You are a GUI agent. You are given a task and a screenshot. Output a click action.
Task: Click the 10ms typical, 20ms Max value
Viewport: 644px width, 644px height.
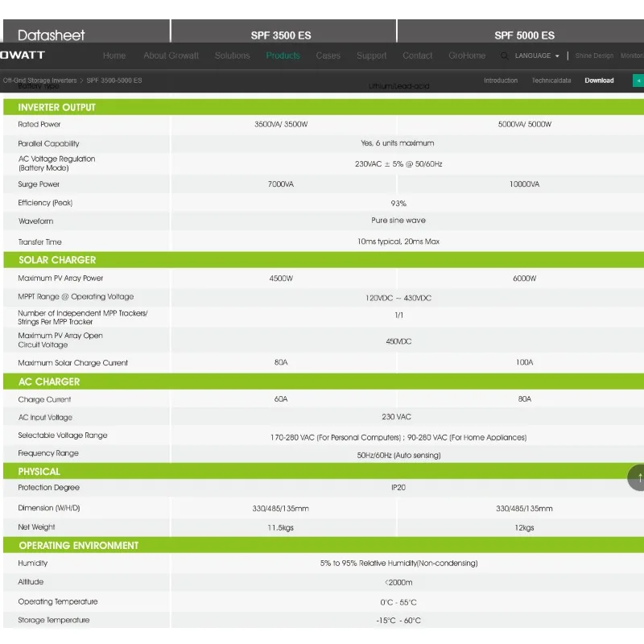click(x=398, y=242)
